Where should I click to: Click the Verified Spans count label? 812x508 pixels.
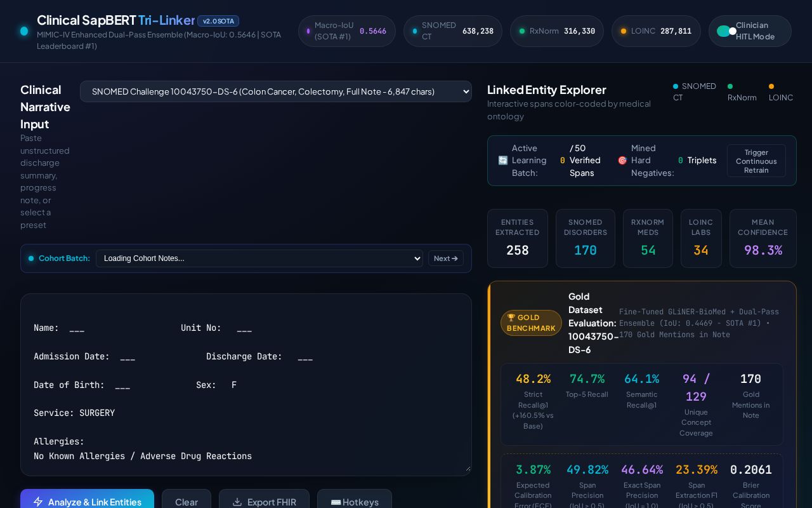coord(585,161)
